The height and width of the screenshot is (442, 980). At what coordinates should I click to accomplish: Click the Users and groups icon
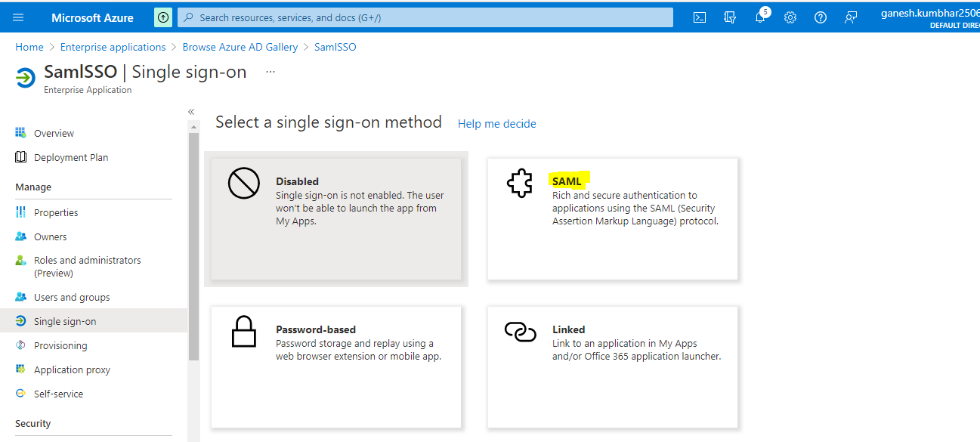21,297
